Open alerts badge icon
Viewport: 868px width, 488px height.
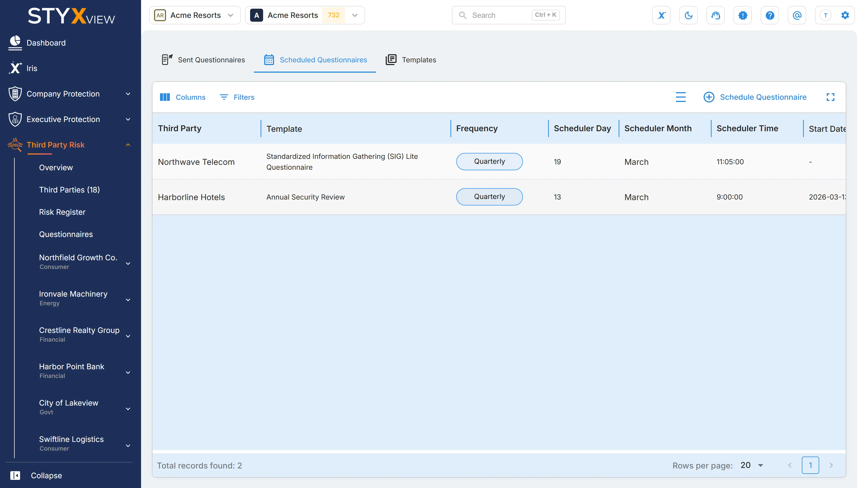743,15
